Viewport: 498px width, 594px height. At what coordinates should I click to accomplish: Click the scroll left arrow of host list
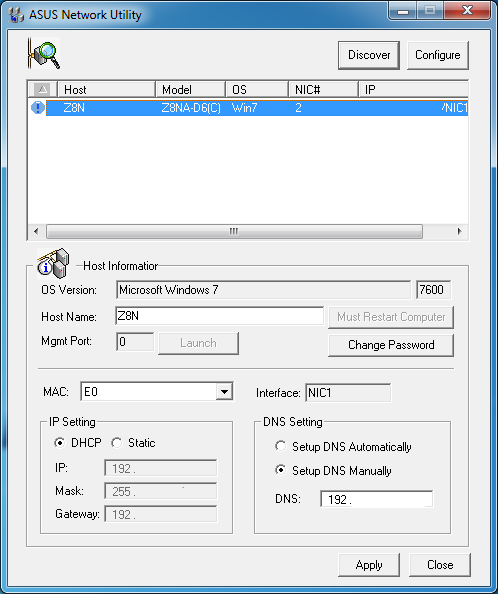[x=36, y=231]
